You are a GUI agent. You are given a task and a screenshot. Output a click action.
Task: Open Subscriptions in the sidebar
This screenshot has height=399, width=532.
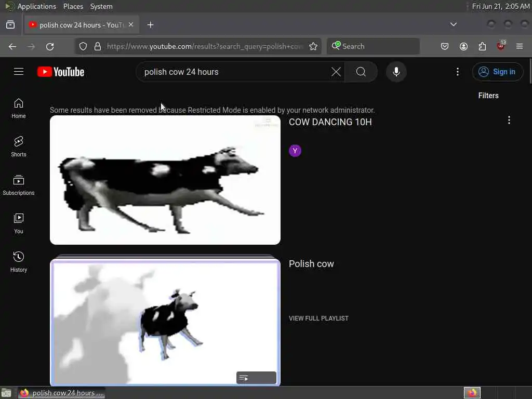(19, 185)
